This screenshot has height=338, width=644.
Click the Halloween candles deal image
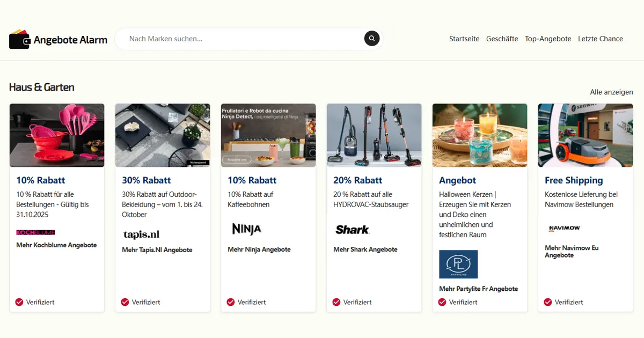(479, 135)
